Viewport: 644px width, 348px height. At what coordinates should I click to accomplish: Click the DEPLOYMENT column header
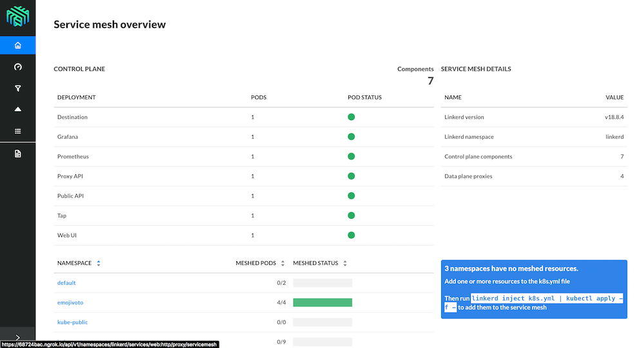77,97
